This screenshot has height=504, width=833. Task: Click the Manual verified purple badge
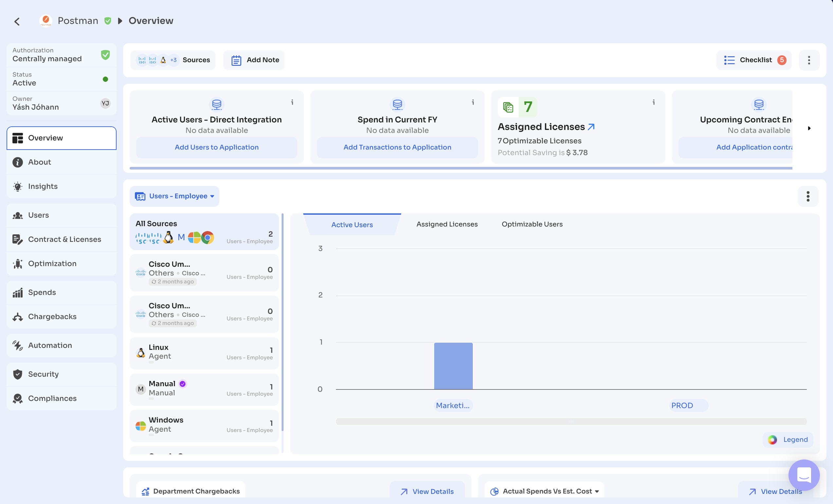tap(183, 384)
